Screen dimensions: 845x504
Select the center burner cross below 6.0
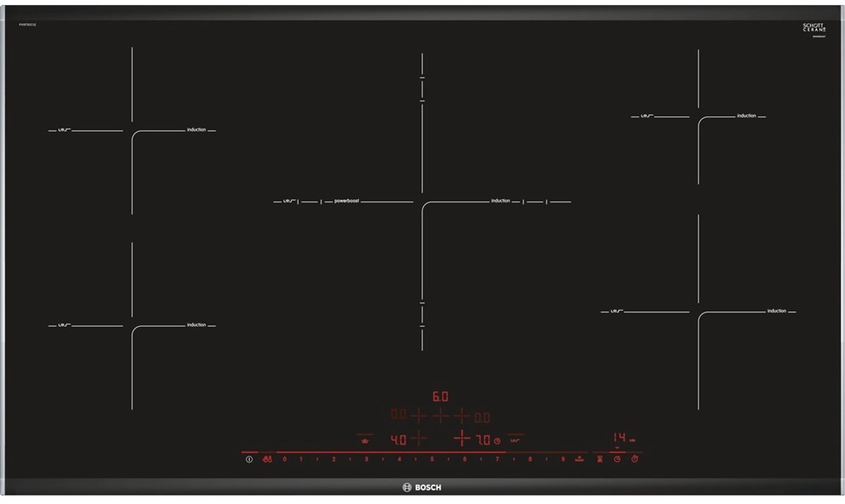coord(440,416)
